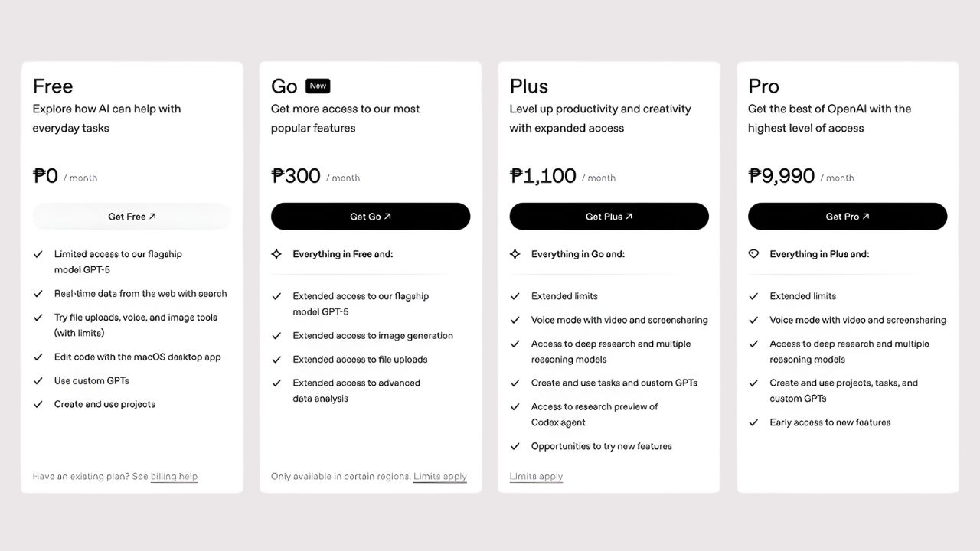This screenshot has height=551, width=980.
Task: Click the Pro plan ₱9,990 price
Action: (781, 176)
